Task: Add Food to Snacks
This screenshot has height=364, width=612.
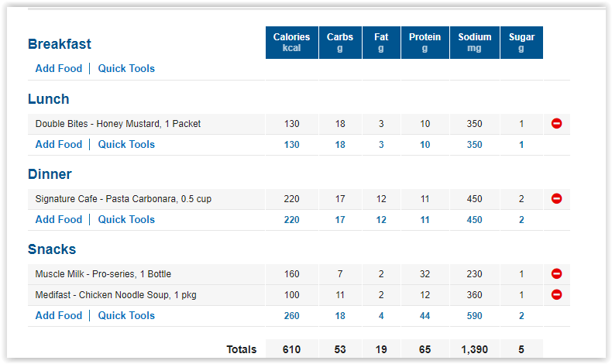Action: coord(59,315)
